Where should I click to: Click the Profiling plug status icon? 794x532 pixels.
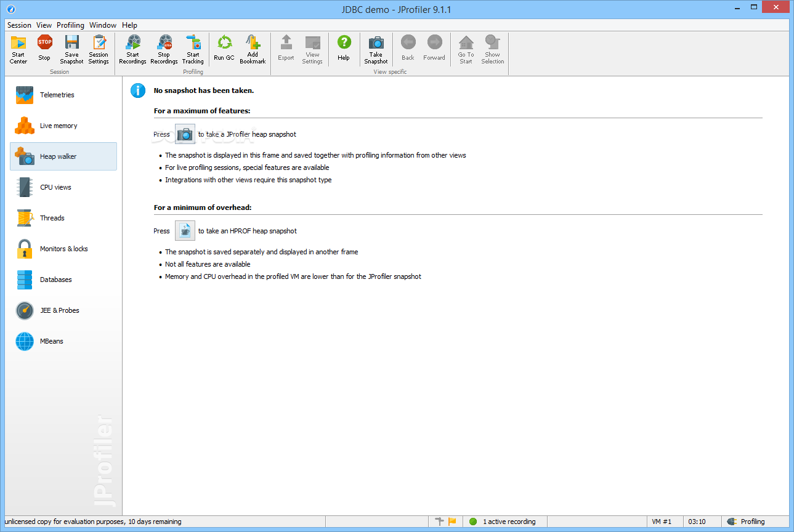[x=732, y=522]
